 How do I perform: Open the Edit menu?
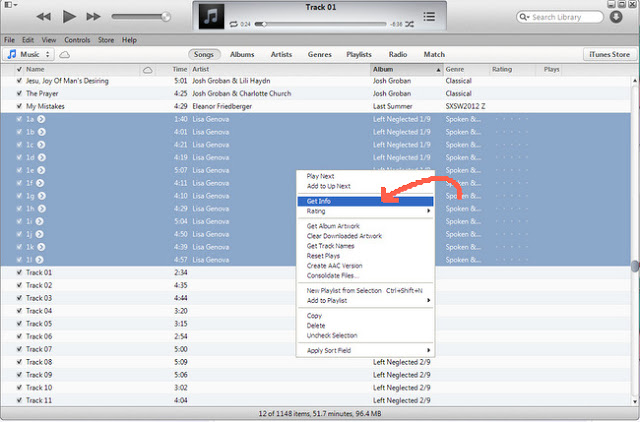(28, 40)
